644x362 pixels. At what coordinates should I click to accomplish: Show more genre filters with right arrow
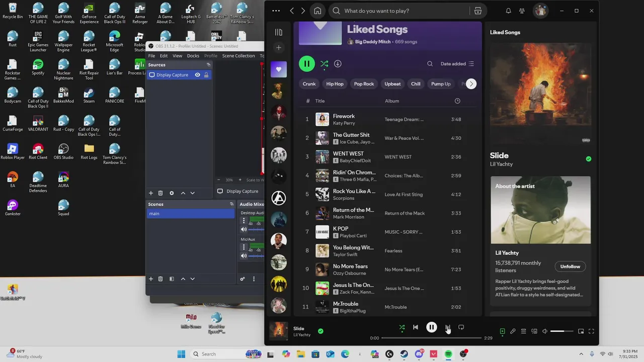point(471,84)
